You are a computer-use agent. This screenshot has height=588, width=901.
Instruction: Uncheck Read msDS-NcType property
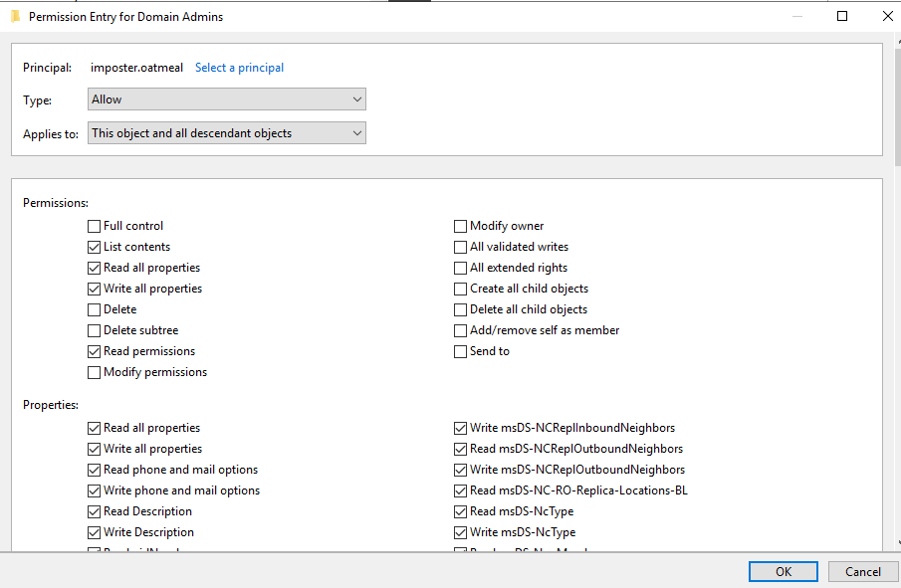click(x=461, y=511)
